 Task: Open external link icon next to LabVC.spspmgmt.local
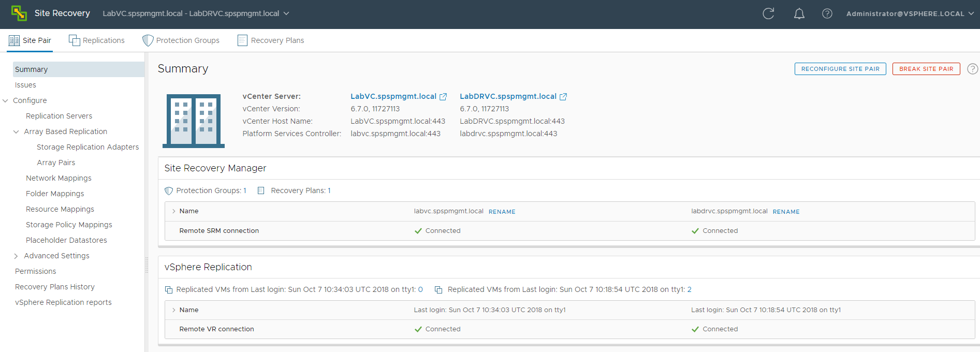(443, 97)
